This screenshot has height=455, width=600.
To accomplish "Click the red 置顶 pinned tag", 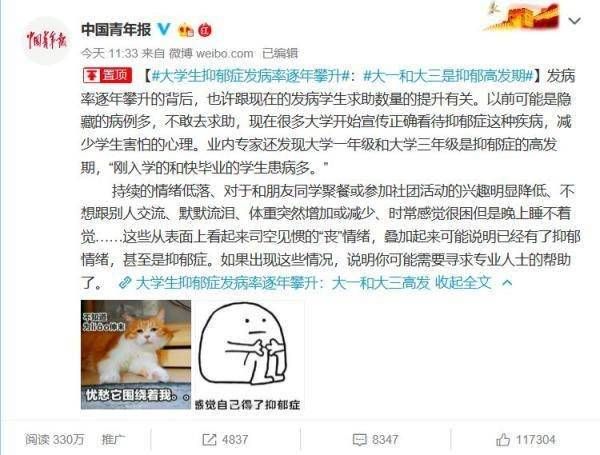I will click(x=108, y=76).
